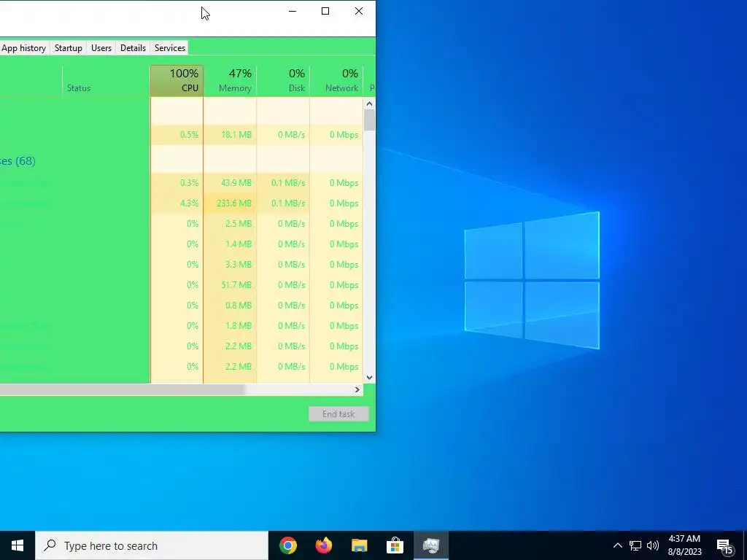Screen dimensions: 747x560
Task: Select the 1.4 MB memory cell
Action: (230, 244)
